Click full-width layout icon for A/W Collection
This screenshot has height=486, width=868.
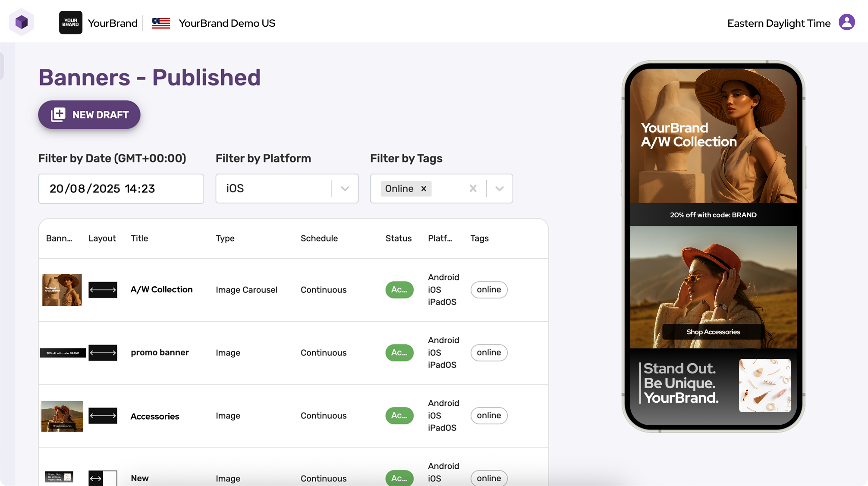[103, 290]
